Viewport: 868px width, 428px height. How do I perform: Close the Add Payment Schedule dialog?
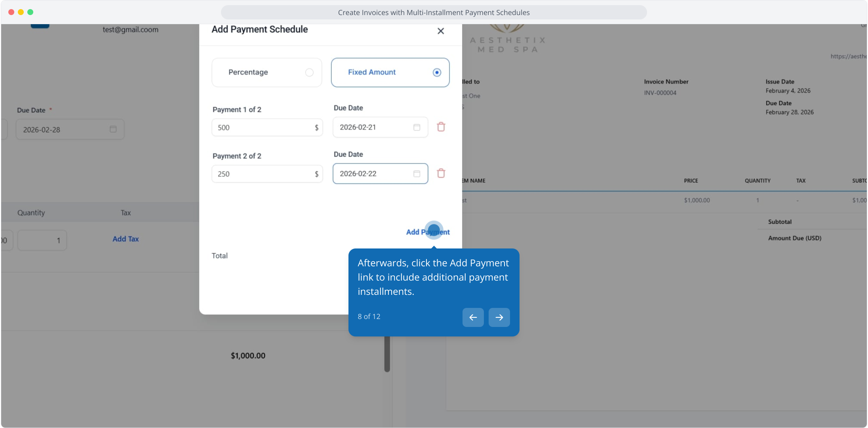tap(440, 31)
